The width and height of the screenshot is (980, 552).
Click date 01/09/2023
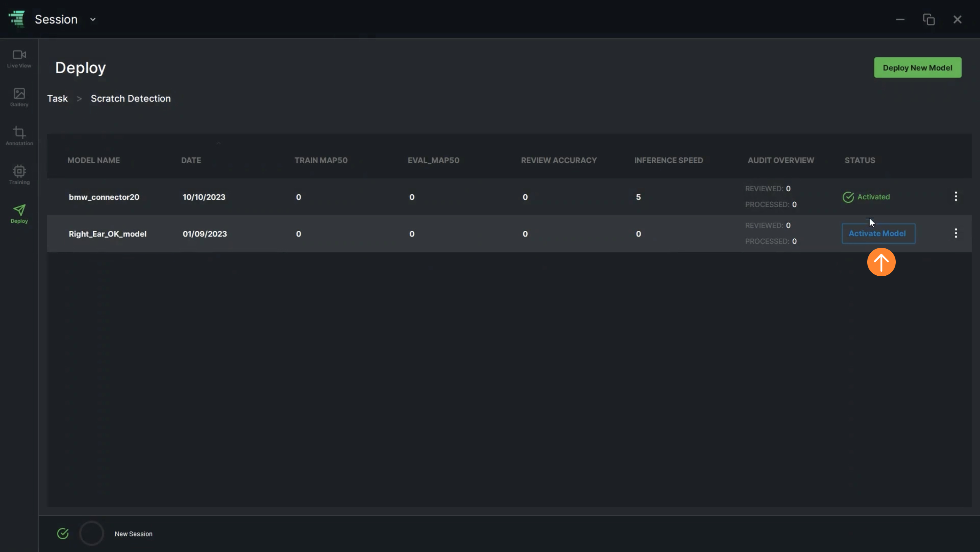tap(205, 234)
